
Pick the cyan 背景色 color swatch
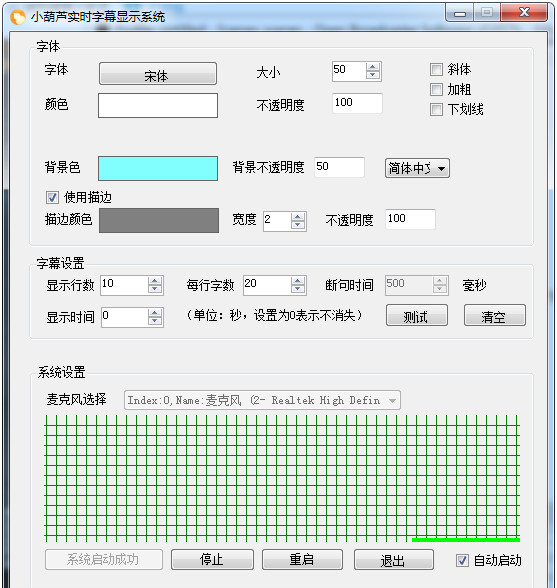pyautogui.click(x=158, y=169)
